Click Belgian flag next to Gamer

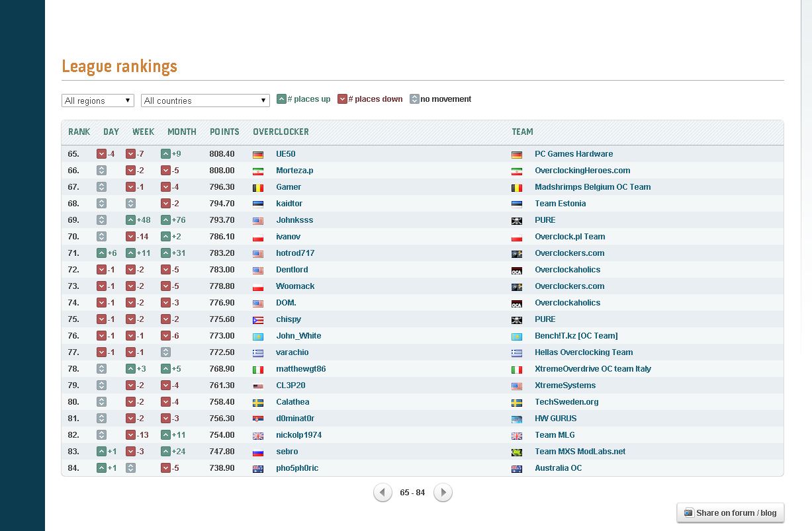pos(258,187)
